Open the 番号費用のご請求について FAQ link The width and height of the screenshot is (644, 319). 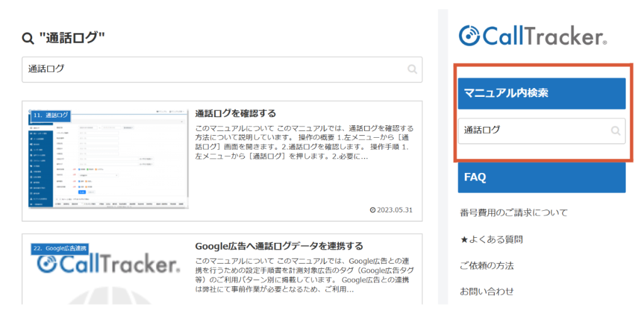(x=513, y=213)
